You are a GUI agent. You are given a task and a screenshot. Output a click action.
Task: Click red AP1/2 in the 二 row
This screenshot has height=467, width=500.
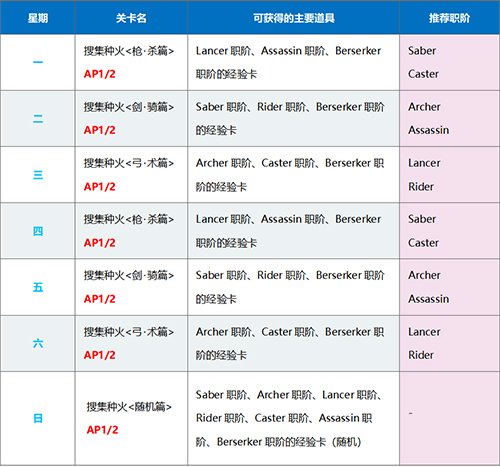(100, 130)
